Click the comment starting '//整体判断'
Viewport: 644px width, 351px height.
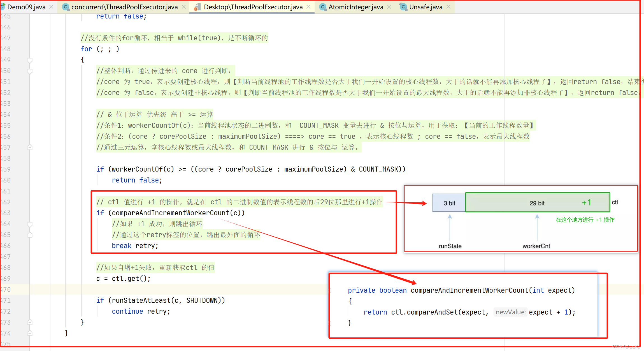(165, 71)
